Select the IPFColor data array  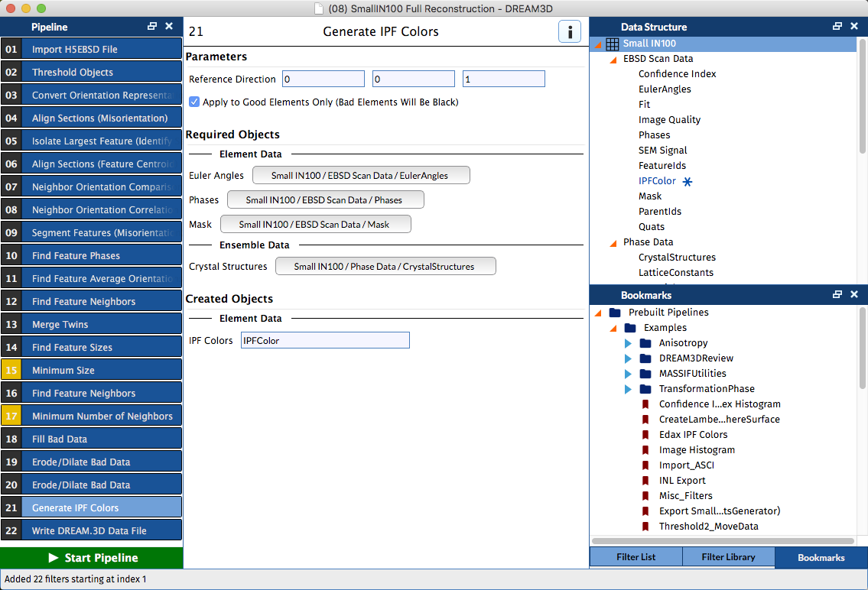(657, 181)
